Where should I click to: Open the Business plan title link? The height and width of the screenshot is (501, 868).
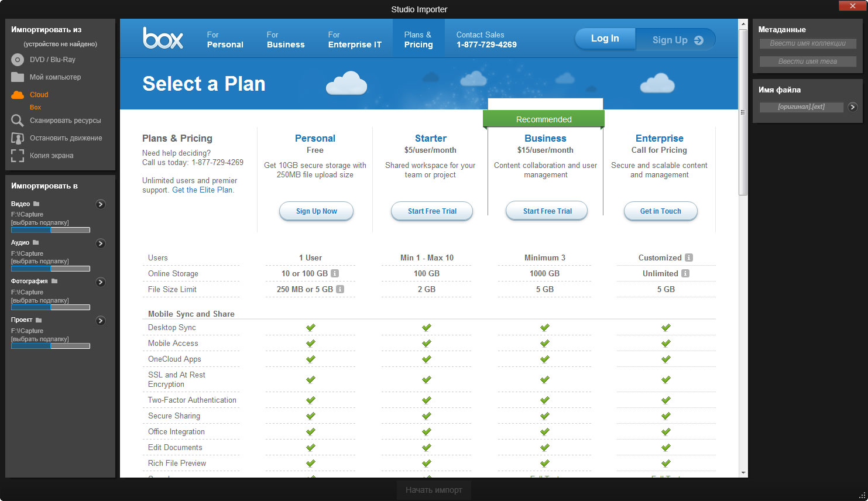(545, 138)
